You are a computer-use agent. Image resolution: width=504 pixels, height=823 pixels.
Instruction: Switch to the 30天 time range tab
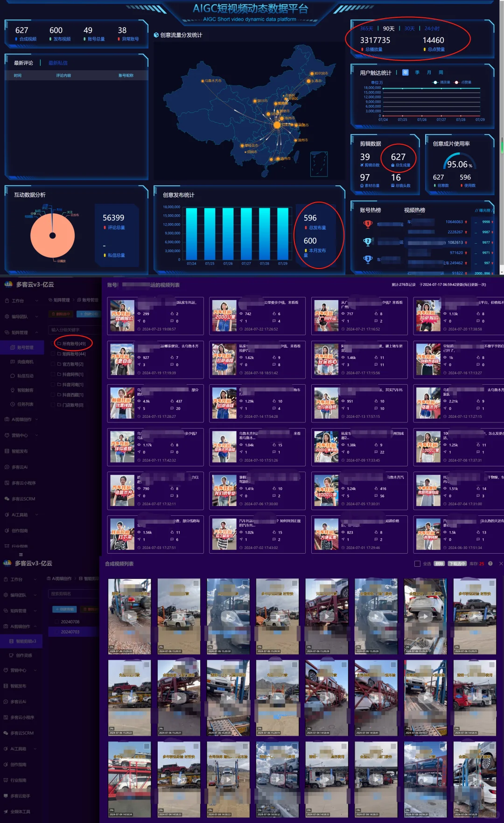click(x=409, y=28)
